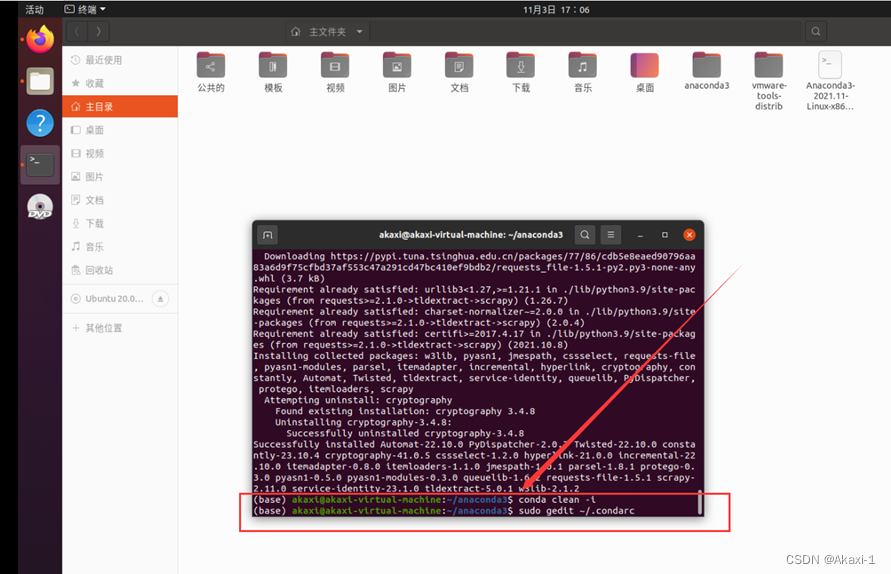Open the 桌面 folder icon
The height and width of the screenshot is (574, 891).
point(644,72)
